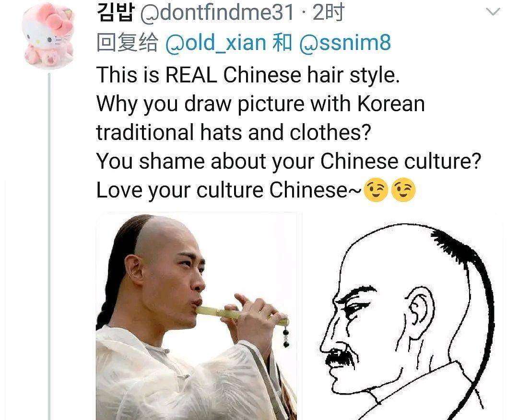Open the man playing flute photo

(x=196, y=316)
